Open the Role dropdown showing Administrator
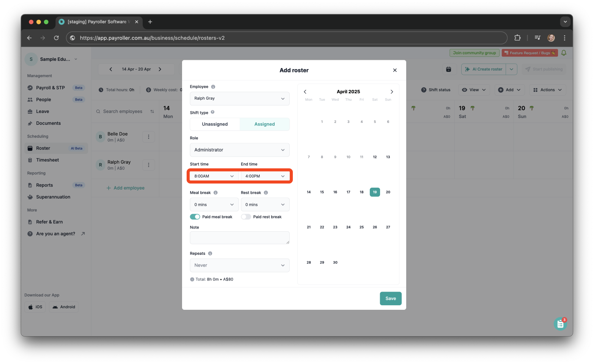This screenshot has width=594, height=364. [x=239, y=150]
